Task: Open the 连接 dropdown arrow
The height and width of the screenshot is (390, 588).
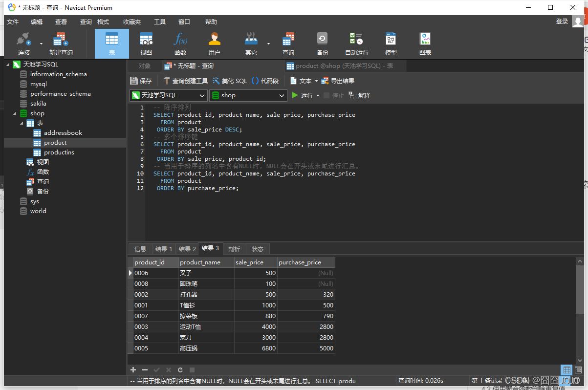Action: coord(41,43)
